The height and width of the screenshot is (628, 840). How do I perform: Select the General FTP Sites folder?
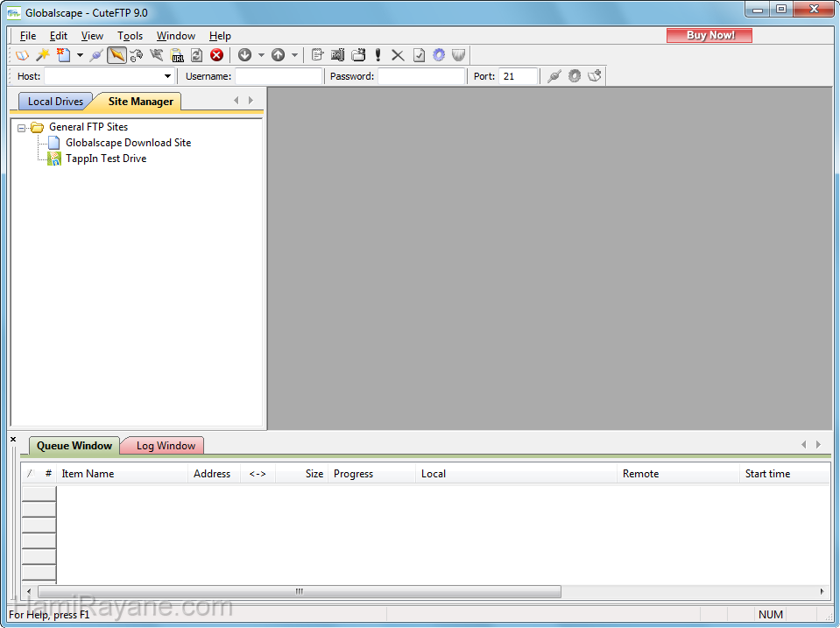(88, 127)
